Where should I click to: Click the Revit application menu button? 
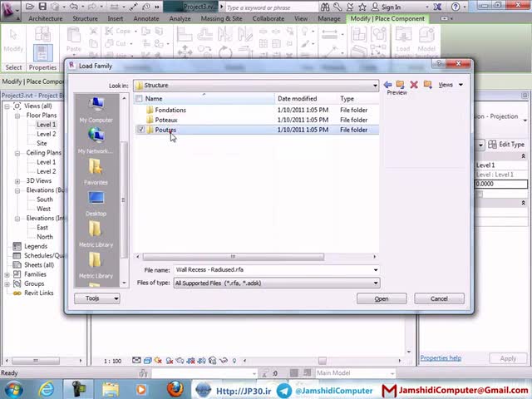(10, 9)
